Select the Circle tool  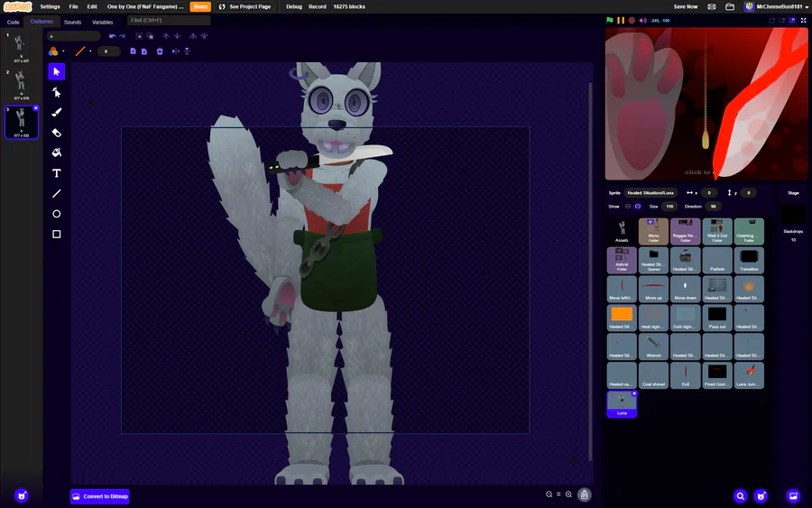[57, 214]
